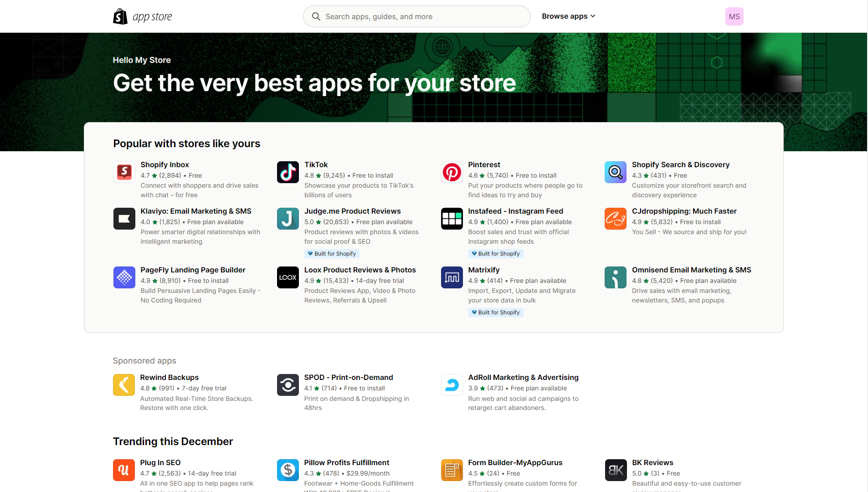The height and width of the screenshot is (492, 868).
Task: Open Instafeed - Instagram Feed link
Action: point(516,211)
